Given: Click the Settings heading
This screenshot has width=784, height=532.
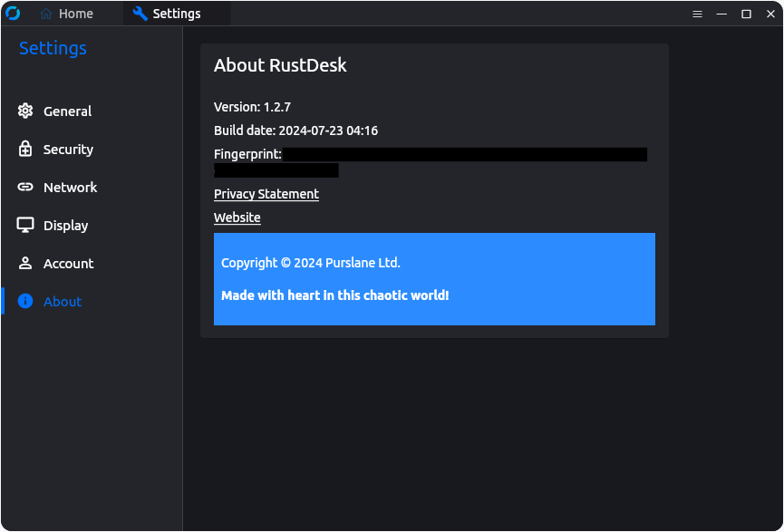Looking at the screenshot, I should click(x=52, y=47).
